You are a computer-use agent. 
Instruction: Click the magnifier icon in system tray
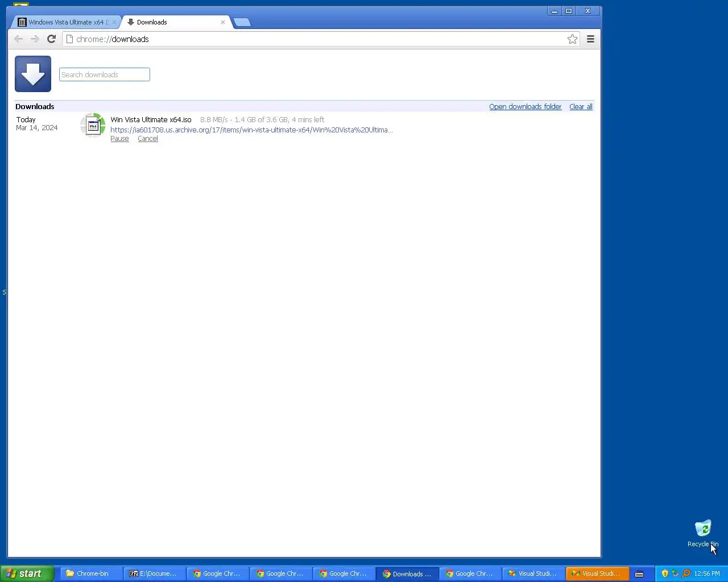click(686, 573)
